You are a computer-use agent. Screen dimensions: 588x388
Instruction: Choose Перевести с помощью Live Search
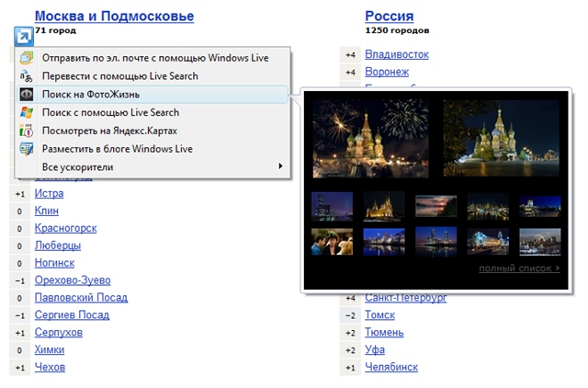(119, 76)
